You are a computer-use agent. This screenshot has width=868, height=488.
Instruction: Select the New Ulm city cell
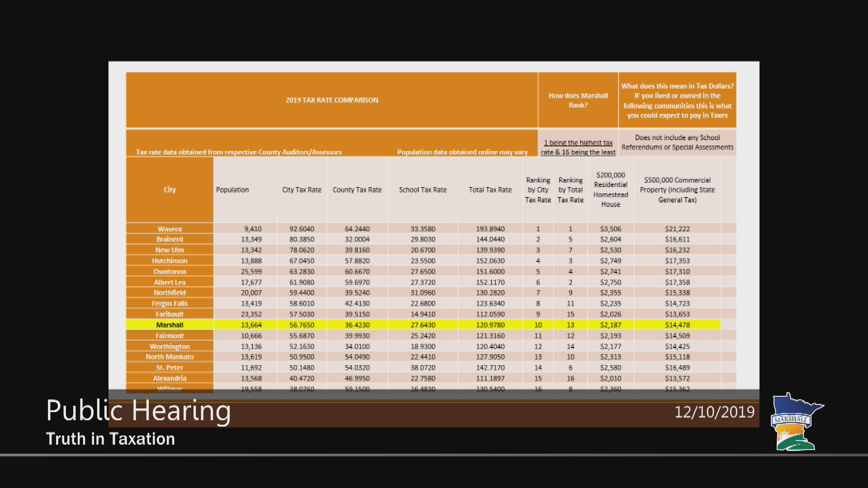[170, 250]
